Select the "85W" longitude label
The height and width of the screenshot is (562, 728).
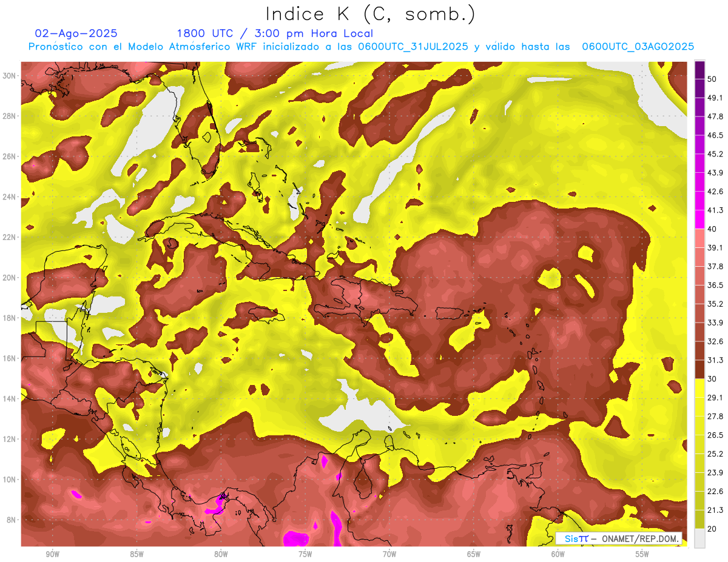coord(136,554)
